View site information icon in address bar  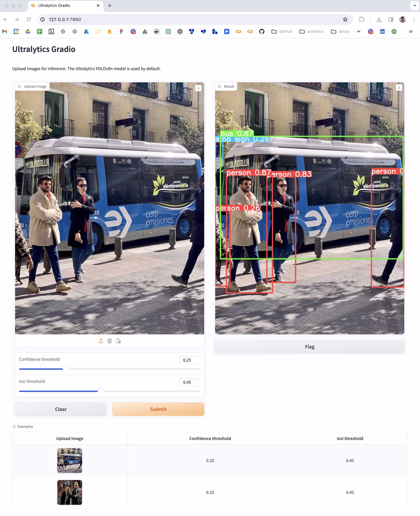point(42,19)
